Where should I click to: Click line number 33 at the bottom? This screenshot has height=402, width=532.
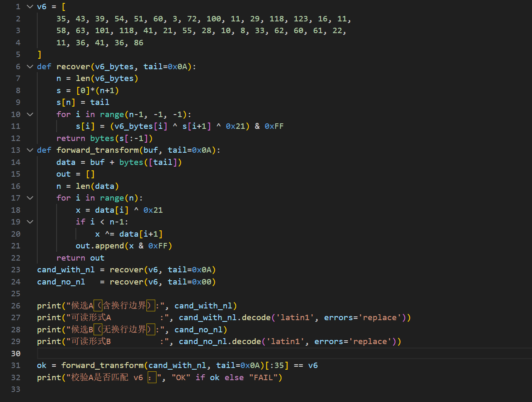point(16,389)
